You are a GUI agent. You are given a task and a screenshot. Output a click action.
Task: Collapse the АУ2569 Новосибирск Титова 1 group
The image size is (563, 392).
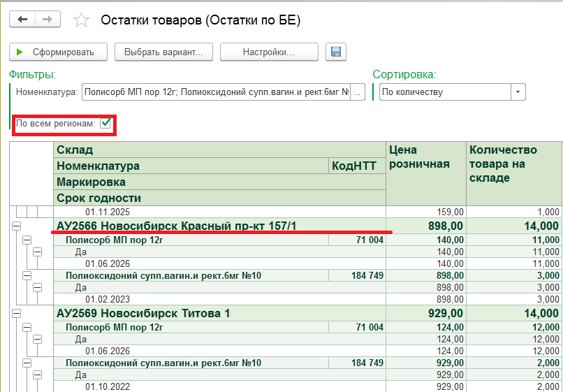click(16, 314)
